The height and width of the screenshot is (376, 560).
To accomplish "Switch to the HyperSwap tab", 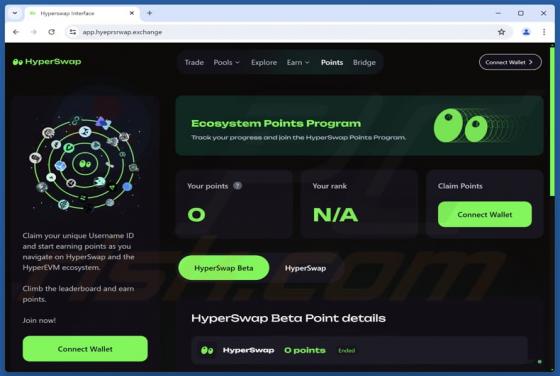I will pyautogui.click(x=305, y=268).
